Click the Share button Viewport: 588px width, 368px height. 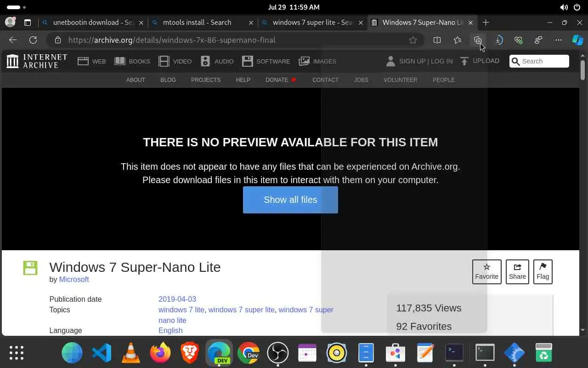pos(517,272)
